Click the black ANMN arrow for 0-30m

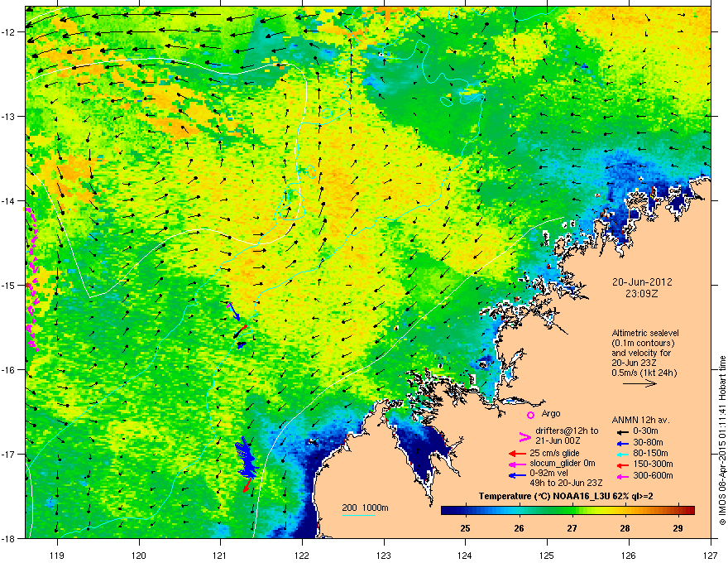point(622,431)
